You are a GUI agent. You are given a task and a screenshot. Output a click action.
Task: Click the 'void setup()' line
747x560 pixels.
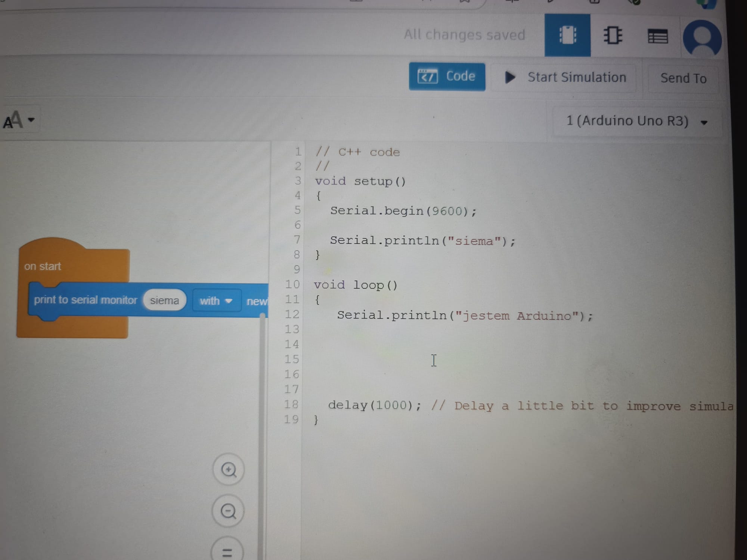[360, 181]
